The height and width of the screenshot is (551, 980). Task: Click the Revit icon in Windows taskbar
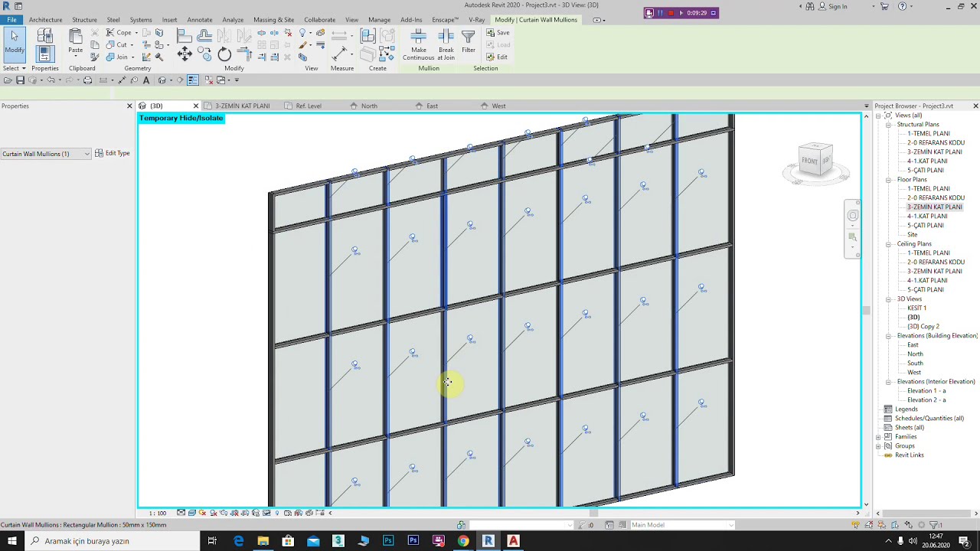point(488,541)
